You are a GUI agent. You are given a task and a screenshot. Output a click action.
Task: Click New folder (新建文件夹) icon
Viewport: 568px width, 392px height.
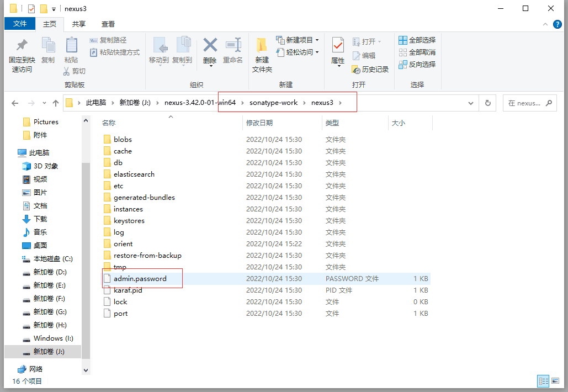click(262, 46)
